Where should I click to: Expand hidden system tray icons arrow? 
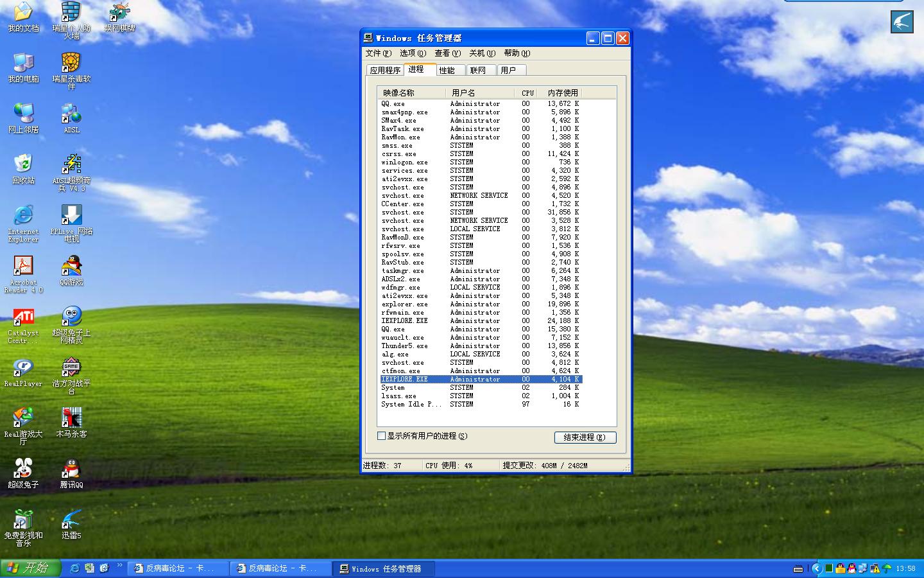click(816, 568)
